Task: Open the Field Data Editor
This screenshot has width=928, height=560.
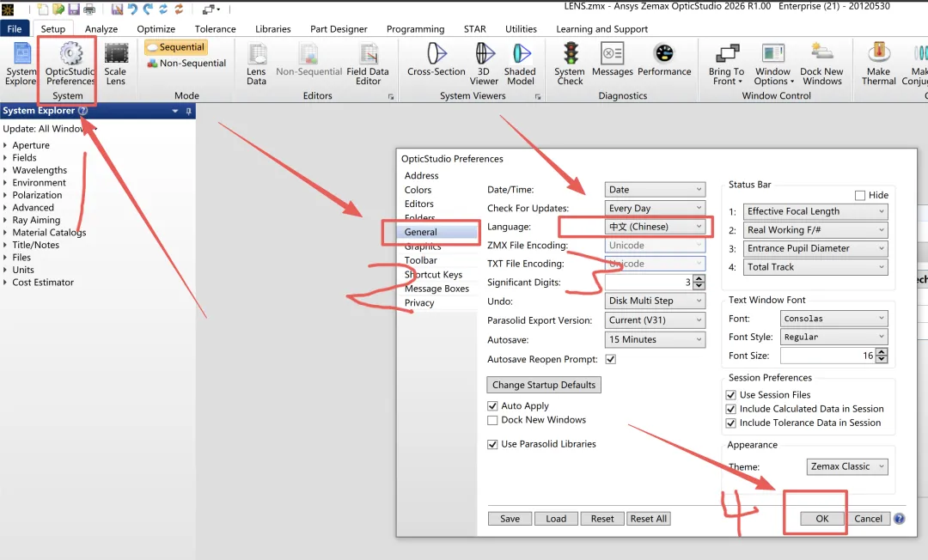Action: (x=368, y=64)
